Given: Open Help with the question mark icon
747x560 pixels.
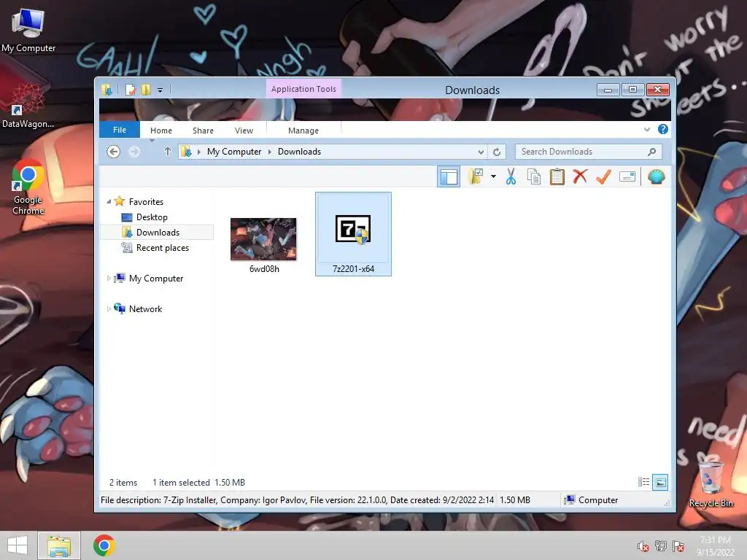Looking at the screenshot, I should (662, 129).
